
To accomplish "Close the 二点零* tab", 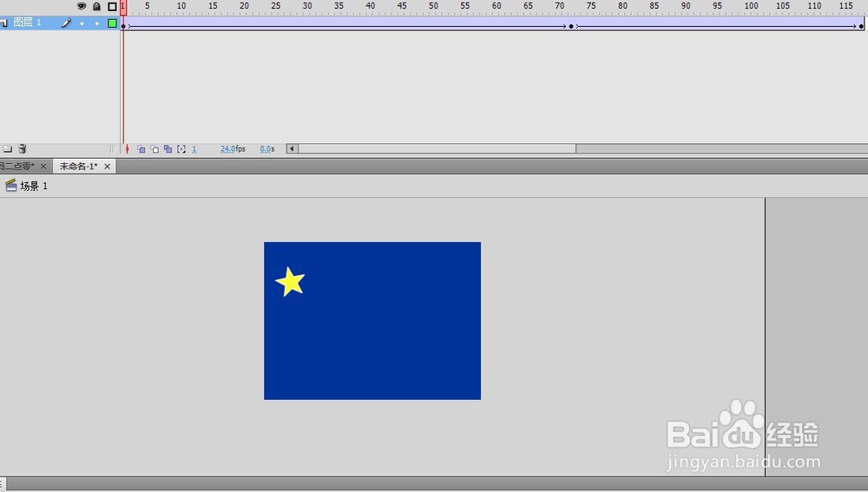I will [x=43, y=166].
